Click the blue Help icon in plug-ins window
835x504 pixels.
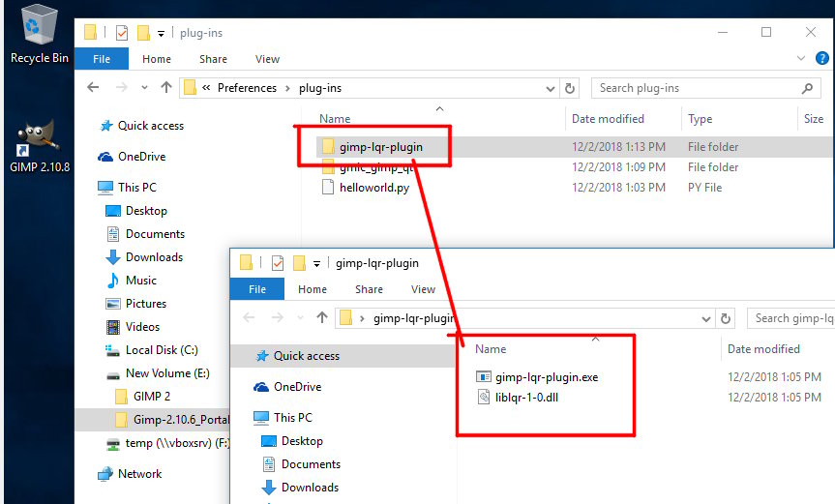(821, 58)
